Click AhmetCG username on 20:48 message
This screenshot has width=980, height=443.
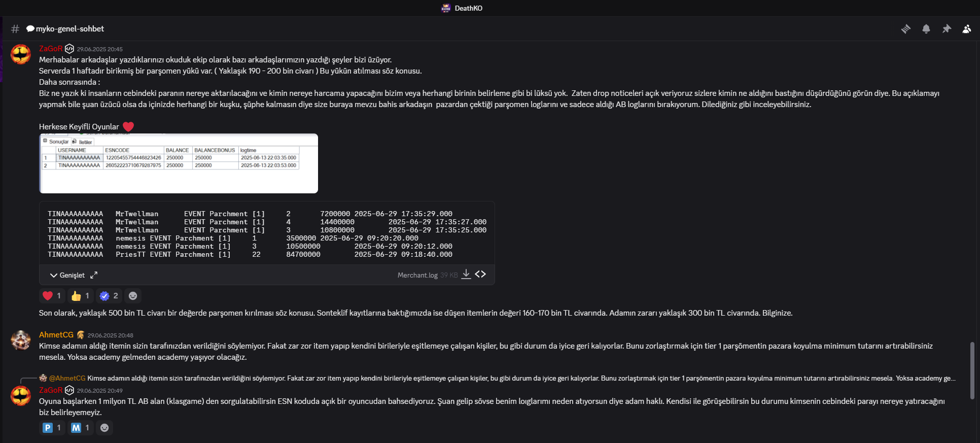click(x=56, y=335)
